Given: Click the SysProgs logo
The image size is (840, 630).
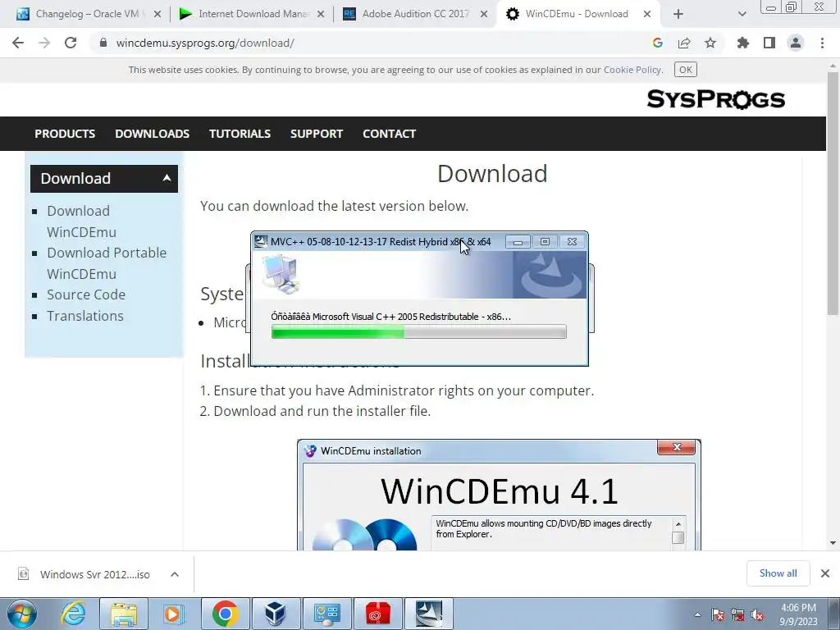Looking at the screenshot, I should point(715,99).
